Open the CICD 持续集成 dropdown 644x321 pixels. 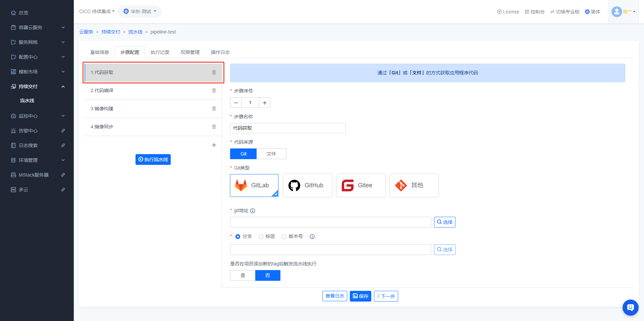[x=97, y=11]
